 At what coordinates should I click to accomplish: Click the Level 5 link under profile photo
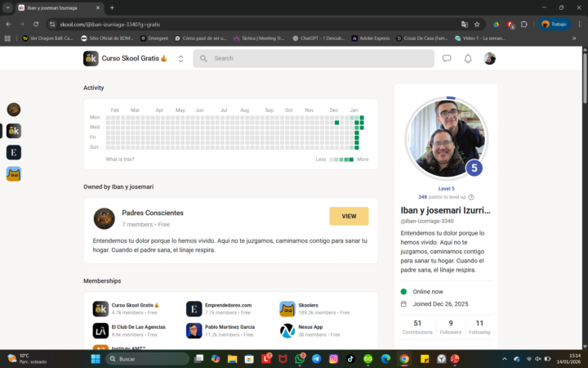(x=446, y=189)
